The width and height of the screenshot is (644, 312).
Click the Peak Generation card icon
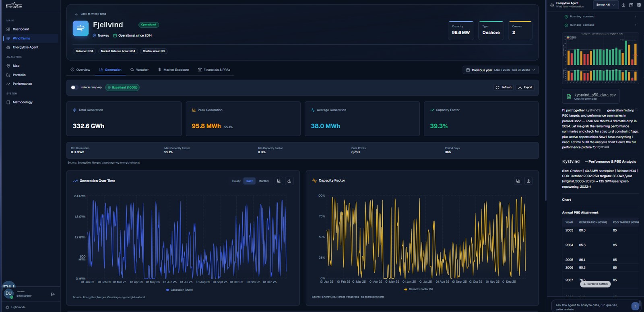[194, 110]
